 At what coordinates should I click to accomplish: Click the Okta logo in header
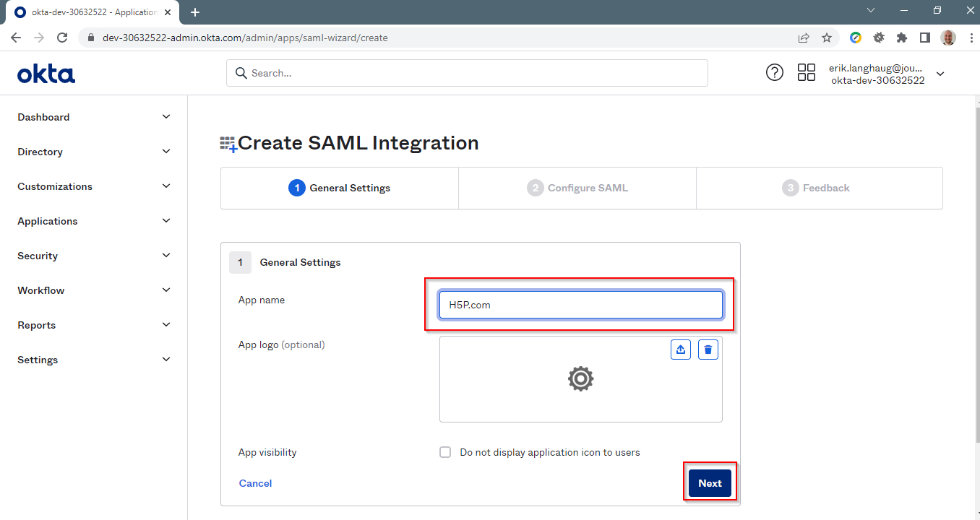click(46, 73)
